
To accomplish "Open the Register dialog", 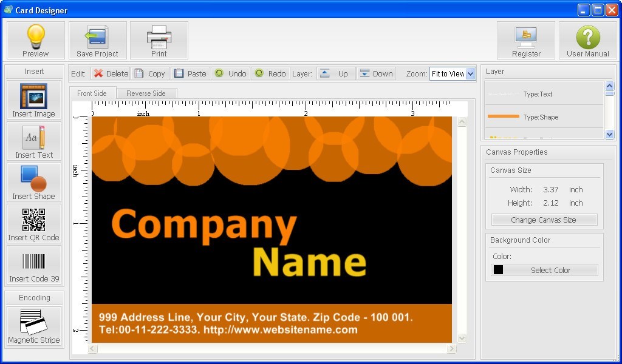I will coord(526,39).
